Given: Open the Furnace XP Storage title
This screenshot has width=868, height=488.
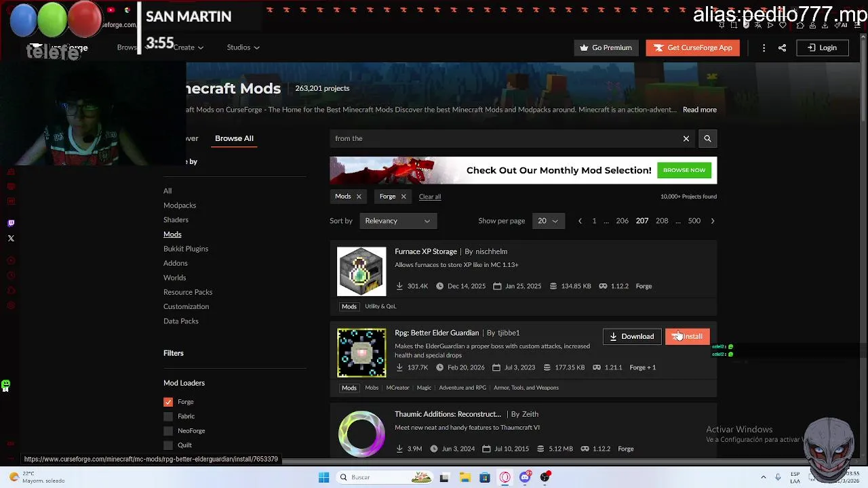Looking at the screenshot, I should point(426,251).
